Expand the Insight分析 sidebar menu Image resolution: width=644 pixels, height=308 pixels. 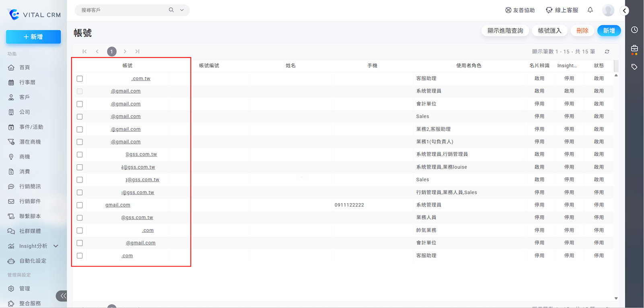click(x=56, y=246)
